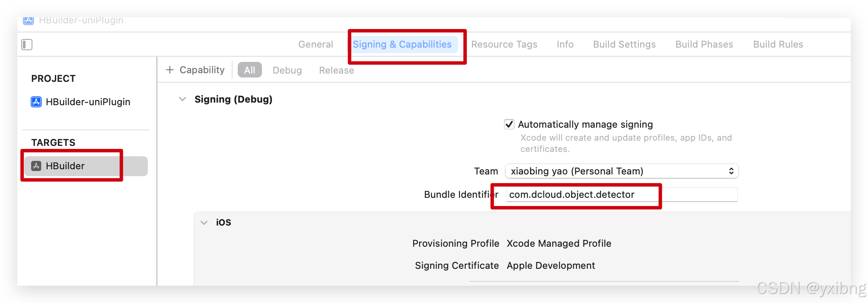This screenshot has width=868, height=303.
Task: Collapse the Signing (Debug) section
Action: pos(182,99)
